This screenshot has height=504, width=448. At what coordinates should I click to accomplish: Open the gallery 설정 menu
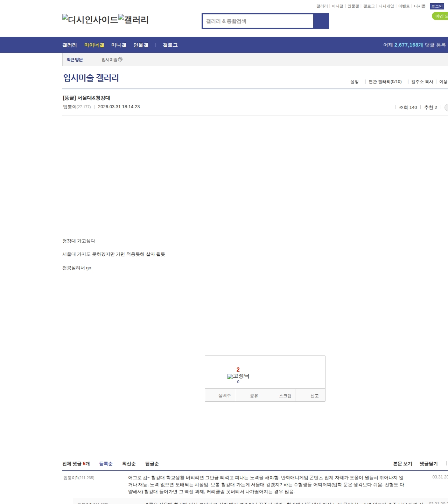(354, 82)
